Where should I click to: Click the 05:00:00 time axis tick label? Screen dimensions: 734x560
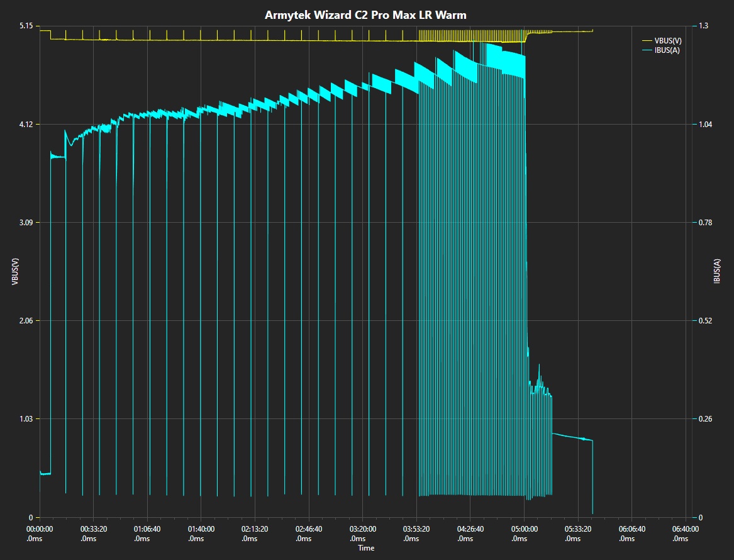pyautogui.click(x=525, y=534)
